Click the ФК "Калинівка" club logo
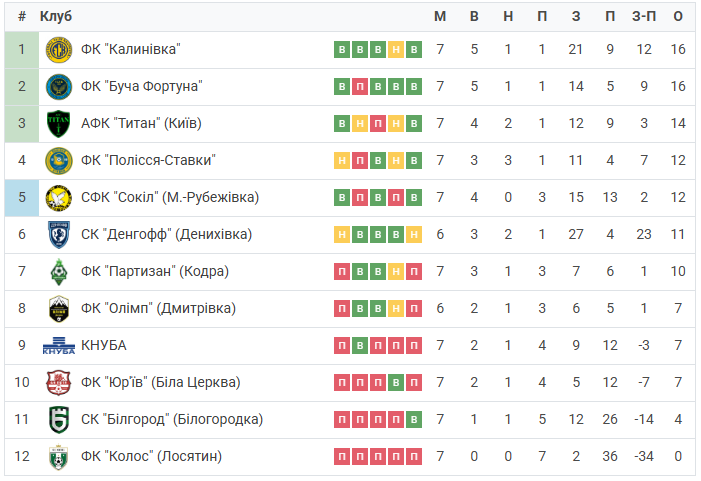Viewport: 701px width, 481px height. (x=59, y=50)
